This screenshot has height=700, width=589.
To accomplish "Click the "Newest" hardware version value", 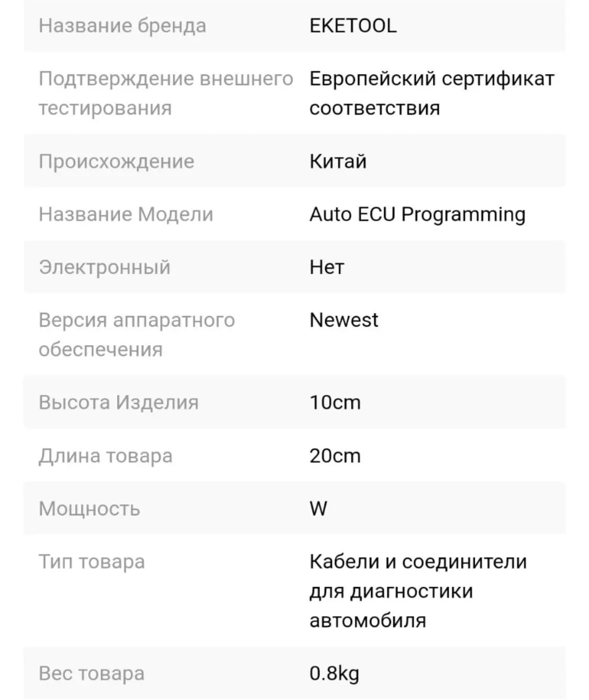I will click(343, 320).
